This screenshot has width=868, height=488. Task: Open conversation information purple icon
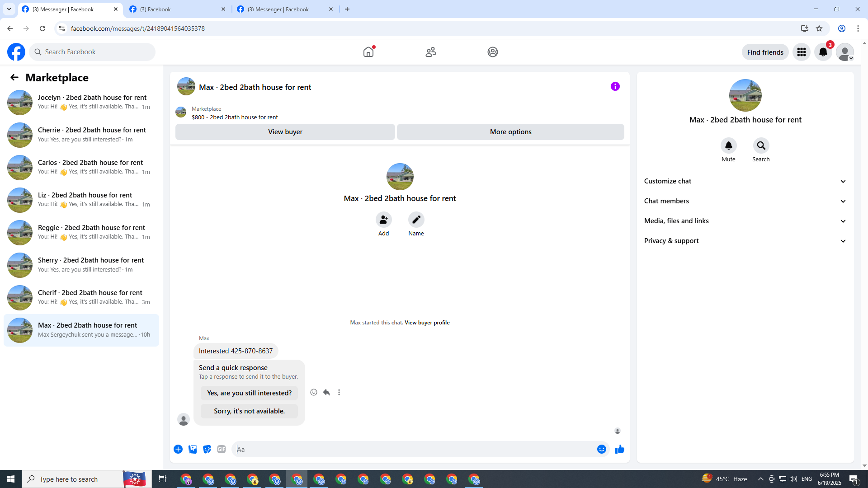(x=615, y=86)
